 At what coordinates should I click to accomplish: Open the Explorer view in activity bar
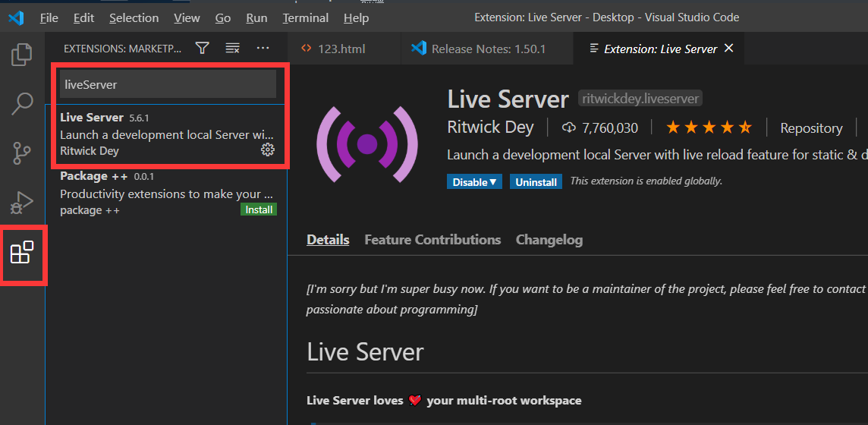pos(21,54)
